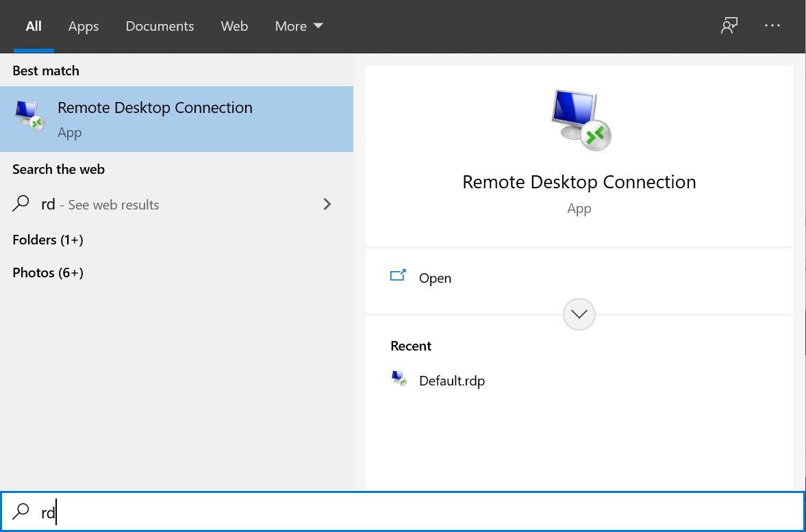Select the Web filter tab
This screenshot has width=806, height=532.
[x=234, y=26]
